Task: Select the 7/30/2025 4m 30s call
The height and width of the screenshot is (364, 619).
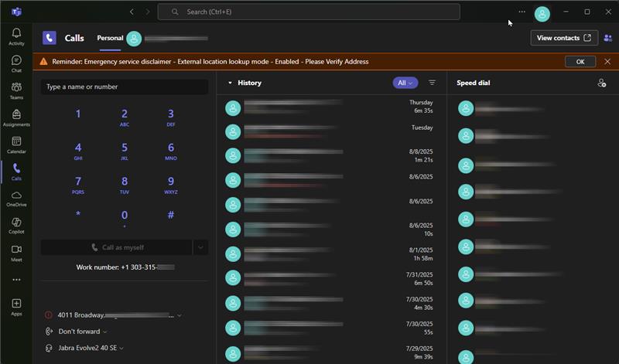Action: point(331,303)
